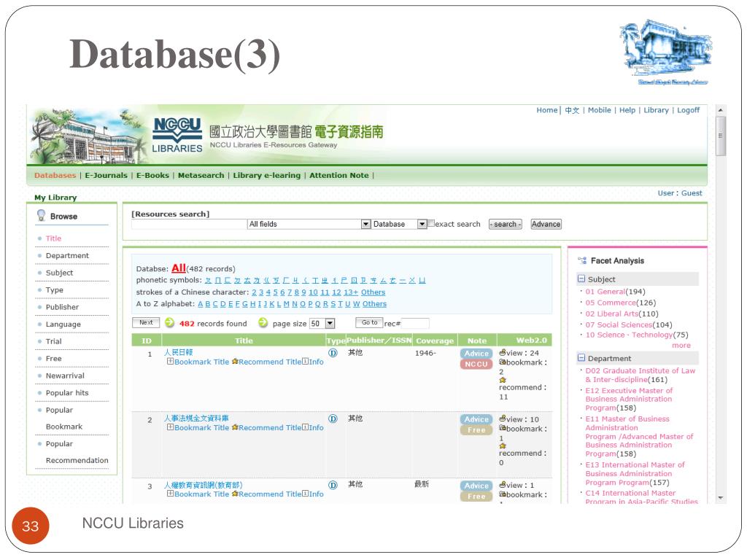747x560 pixels.
Task: Click the Facet Analysis tree icon
Action: (x=582, y=260)
